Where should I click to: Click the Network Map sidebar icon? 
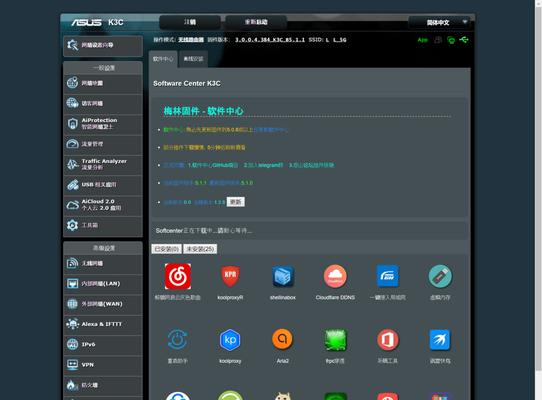tap(72, 83)
